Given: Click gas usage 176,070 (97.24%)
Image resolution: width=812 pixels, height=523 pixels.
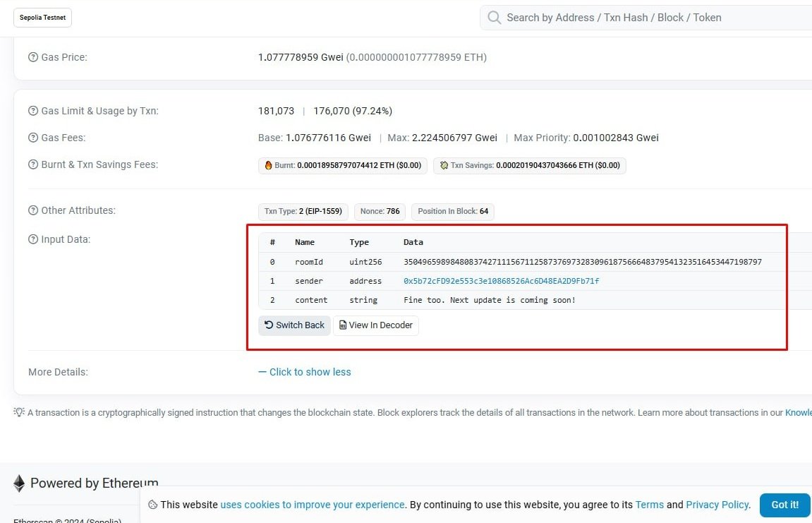Looking at the screenshot, I should (x=353, y=111).
